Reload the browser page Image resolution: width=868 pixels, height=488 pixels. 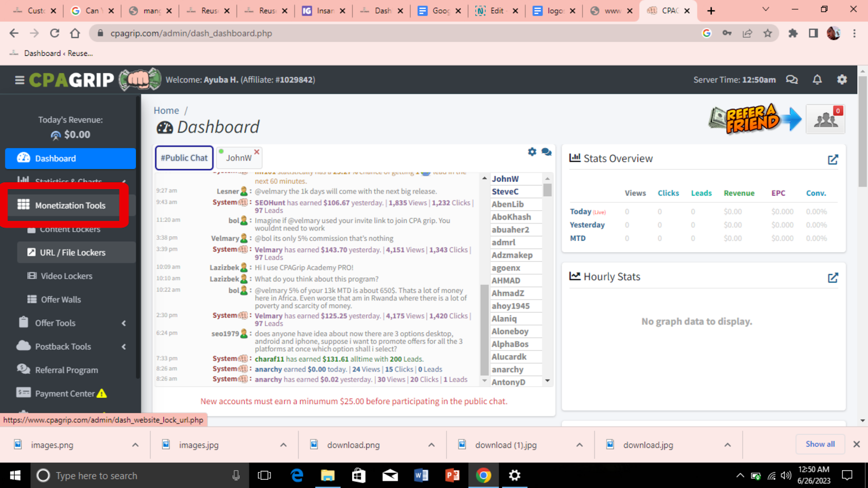tap(54, 33)
